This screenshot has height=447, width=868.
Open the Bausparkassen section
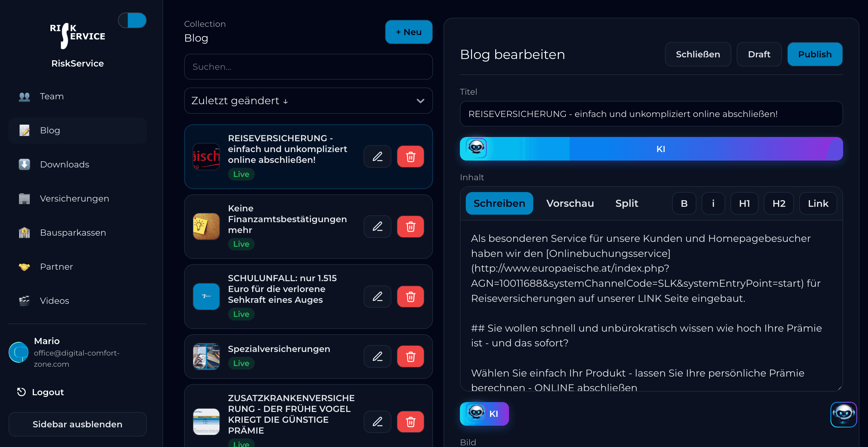pos(73,232)
